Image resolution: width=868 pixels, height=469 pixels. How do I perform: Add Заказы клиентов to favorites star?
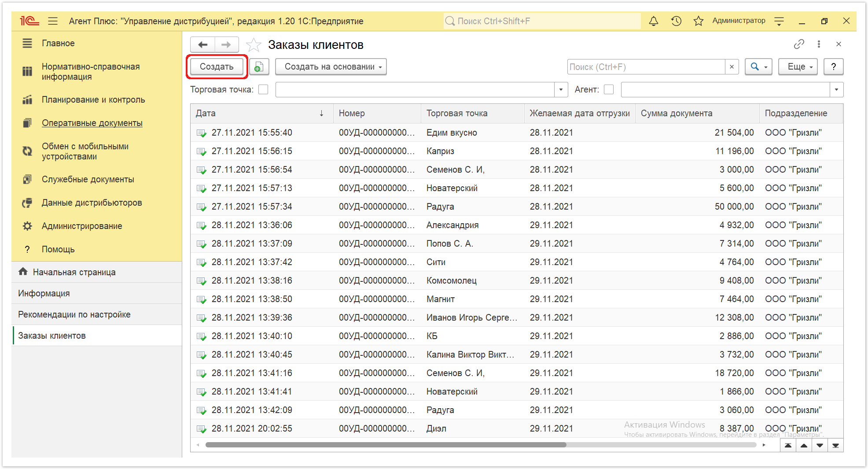click(x=254, y=45)
